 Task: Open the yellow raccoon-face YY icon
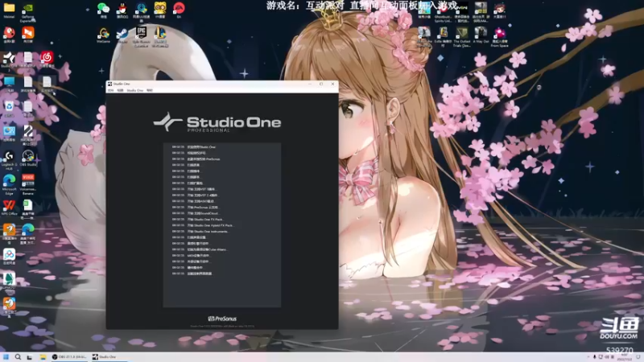(160, 10)
